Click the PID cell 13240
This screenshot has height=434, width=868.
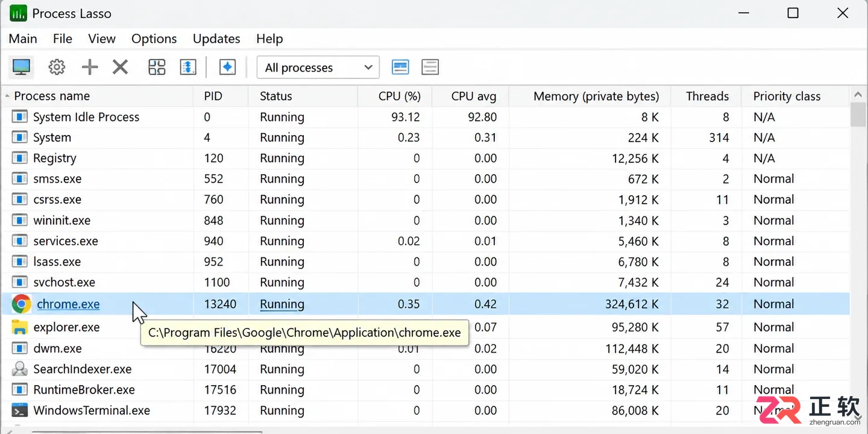pyautogui.click(x=220, y=304)
